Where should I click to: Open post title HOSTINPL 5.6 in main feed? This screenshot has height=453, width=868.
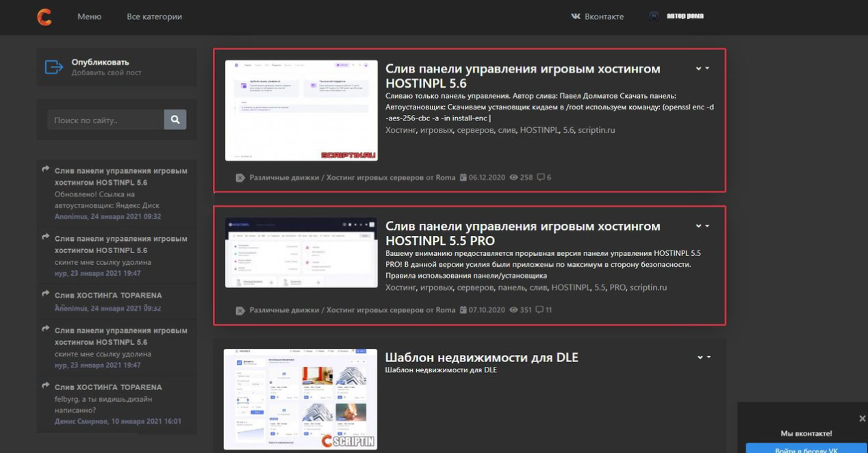click(x=523, y=76)
